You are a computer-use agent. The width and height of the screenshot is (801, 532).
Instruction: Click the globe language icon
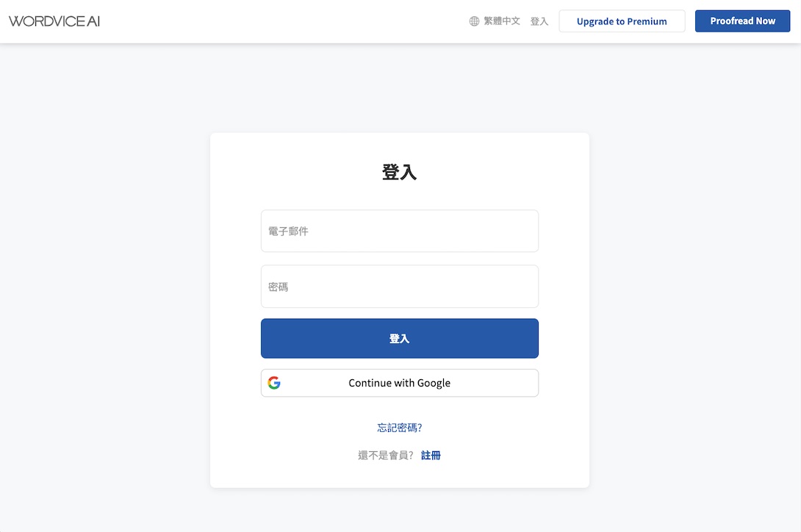474,21
